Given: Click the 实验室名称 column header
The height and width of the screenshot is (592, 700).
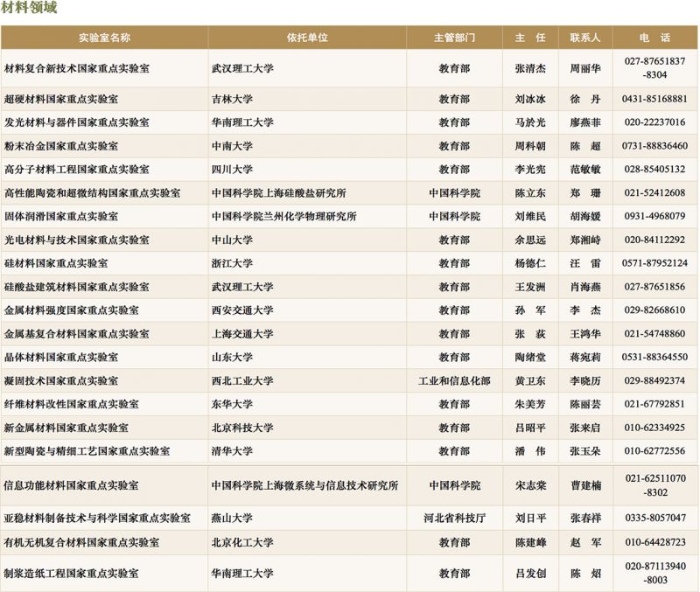Looking at the screenshot, I should 104,38.
